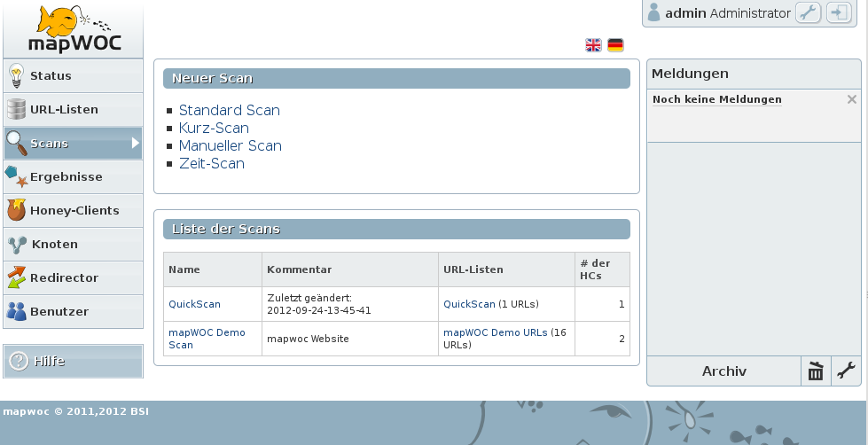Open user settings wrench next to admin

[809, 12]
